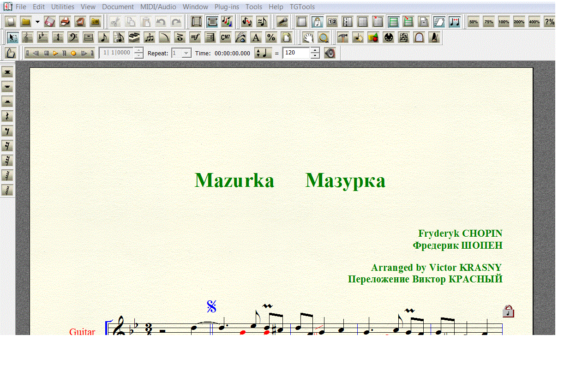Screen dimensions: 588x377
Task: Set zoom to 100%
Action: [504, 22]
